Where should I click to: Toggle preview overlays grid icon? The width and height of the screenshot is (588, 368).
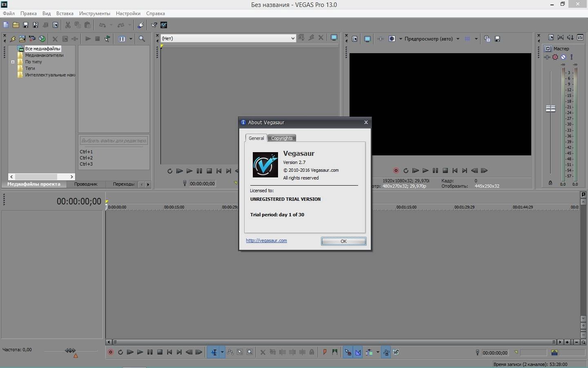pos(468,39)
